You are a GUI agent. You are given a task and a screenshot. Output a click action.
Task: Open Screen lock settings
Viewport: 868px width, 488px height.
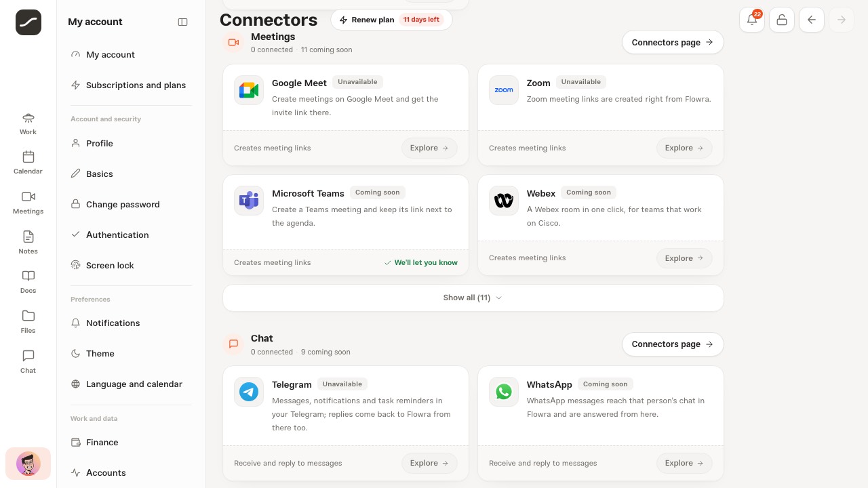[x=131, y=266]
